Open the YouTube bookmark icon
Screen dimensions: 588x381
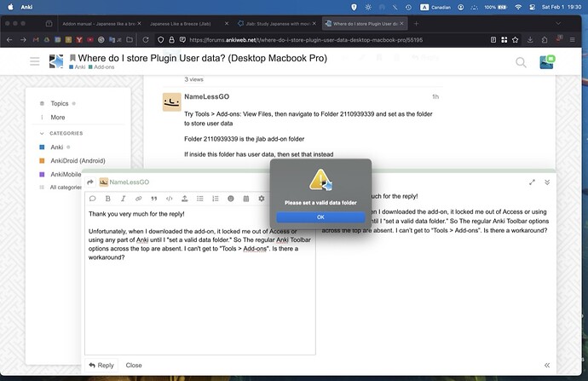click(x=90, y=40)
